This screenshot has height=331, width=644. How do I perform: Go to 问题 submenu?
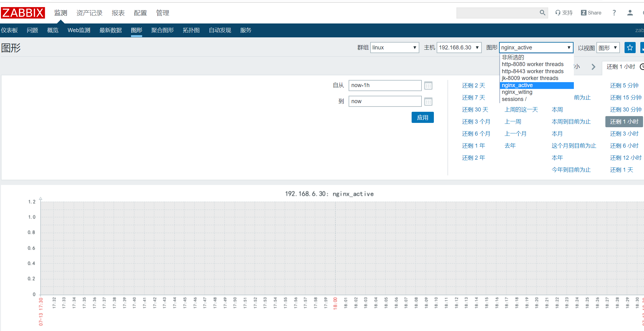point(32,30)
